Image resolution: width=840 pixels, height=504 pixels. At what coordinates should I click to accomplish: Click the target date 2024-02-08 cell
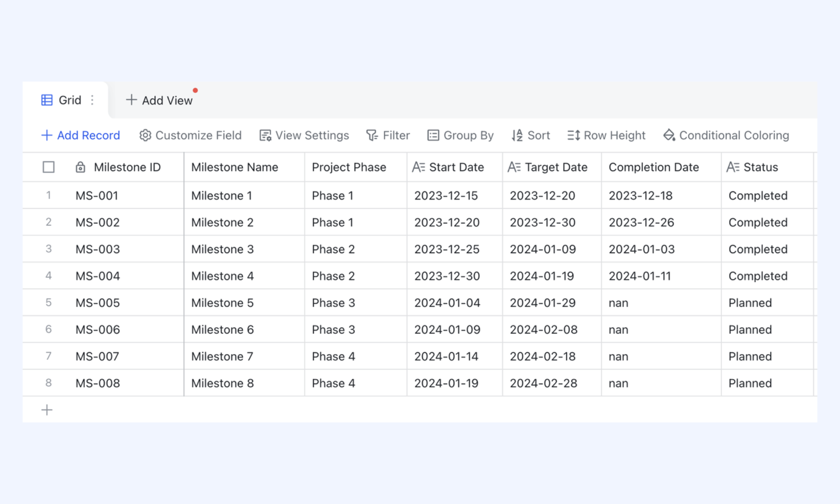(552, 329)
